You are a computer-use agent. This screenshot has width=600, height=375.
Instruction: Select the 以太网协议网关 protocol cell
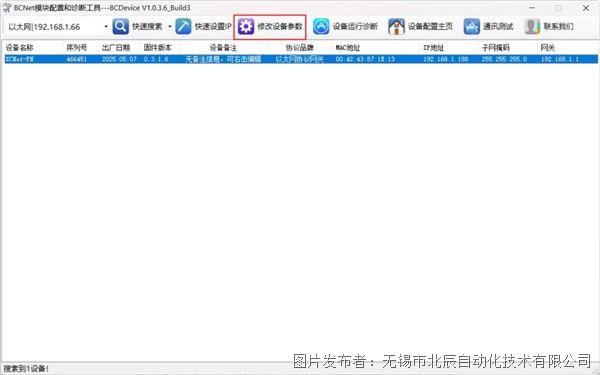(x=300, y=59)
